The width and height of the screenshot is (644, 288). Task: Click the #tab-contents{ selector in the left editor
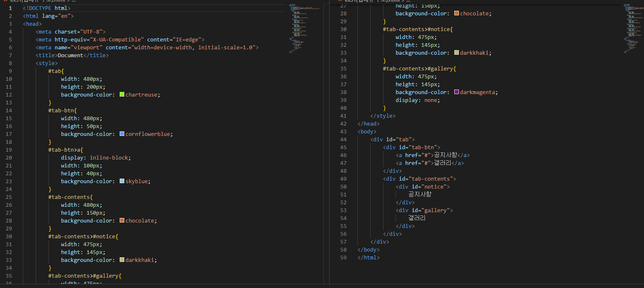(x=71, y=197)
